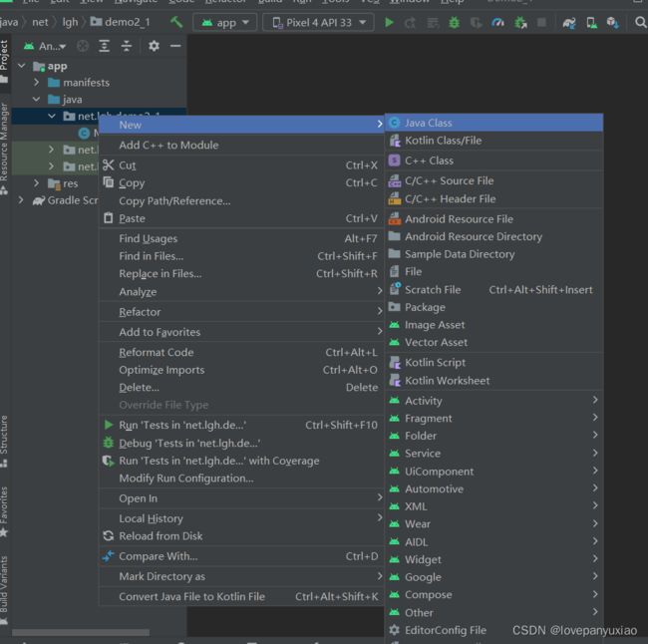Run the app with the green play icon
Viewport: 648px width, 644px height.
coord(389,22)
